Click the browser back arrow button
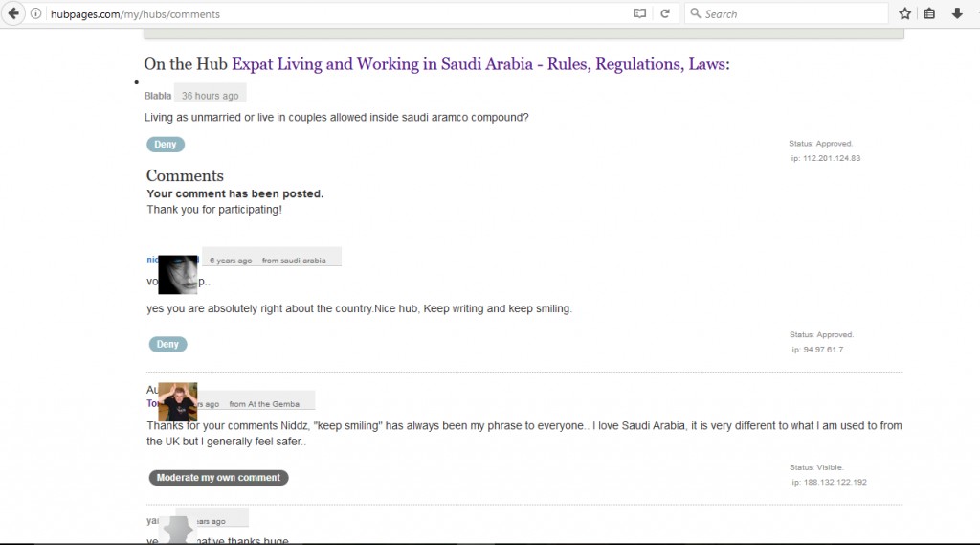The image size is (980, 545). pyautogui.click(x=13, y=13)
